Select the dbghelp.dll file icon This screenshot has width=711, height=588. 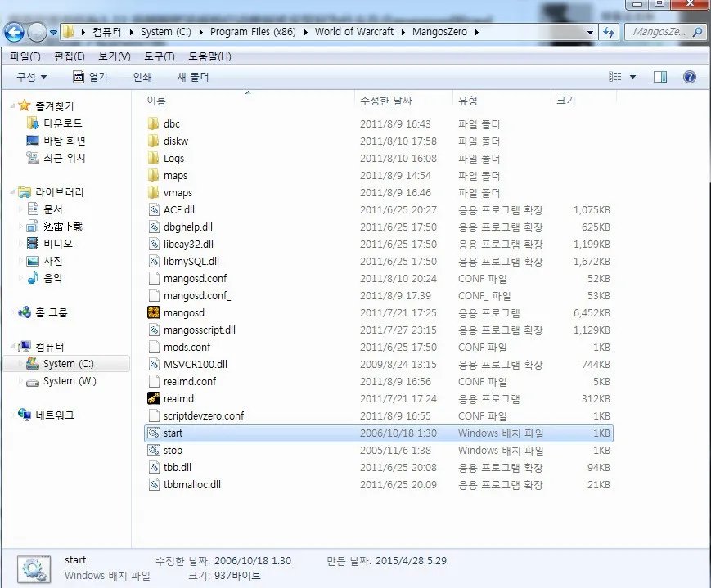coord(154,227)
